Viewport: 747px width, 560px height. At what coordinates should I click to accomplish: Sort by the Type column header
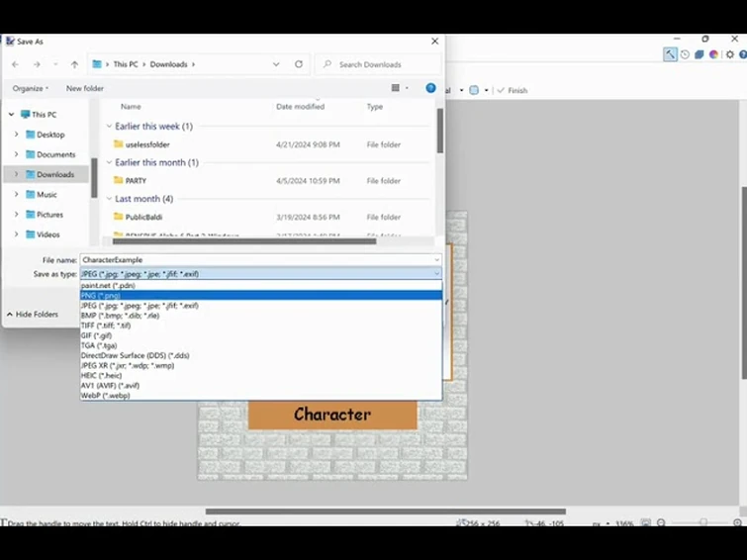(x=374, y=107)
